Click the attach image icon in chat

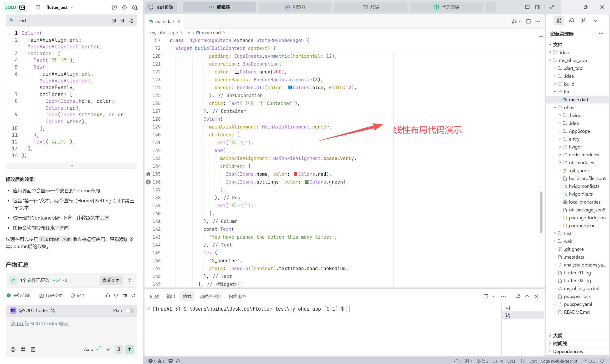coord(33,349)
